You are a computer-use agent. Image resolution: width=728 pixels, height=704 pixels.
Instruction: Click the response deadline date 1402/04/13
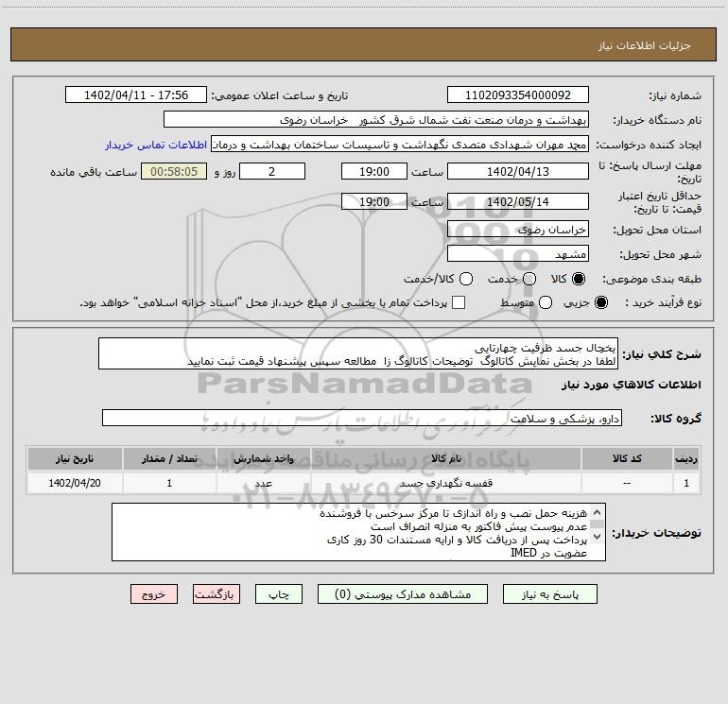tap(518, 171)
